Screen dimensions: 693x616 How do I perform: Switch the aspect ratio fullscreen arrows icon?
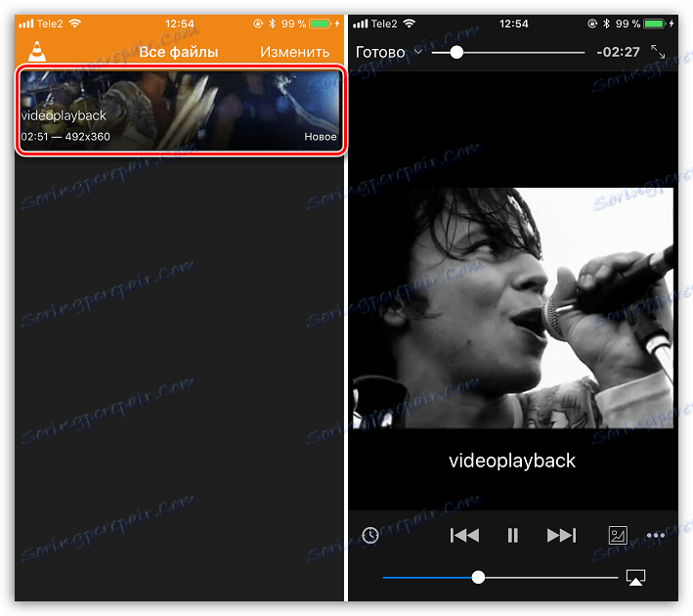point(658,52)
